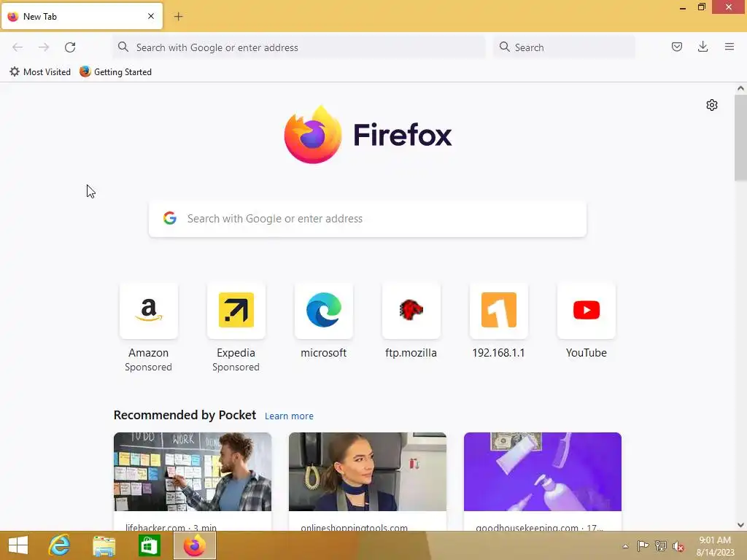Open the Firefox application menu
The image size is (747, 560).
pos(729,47)
